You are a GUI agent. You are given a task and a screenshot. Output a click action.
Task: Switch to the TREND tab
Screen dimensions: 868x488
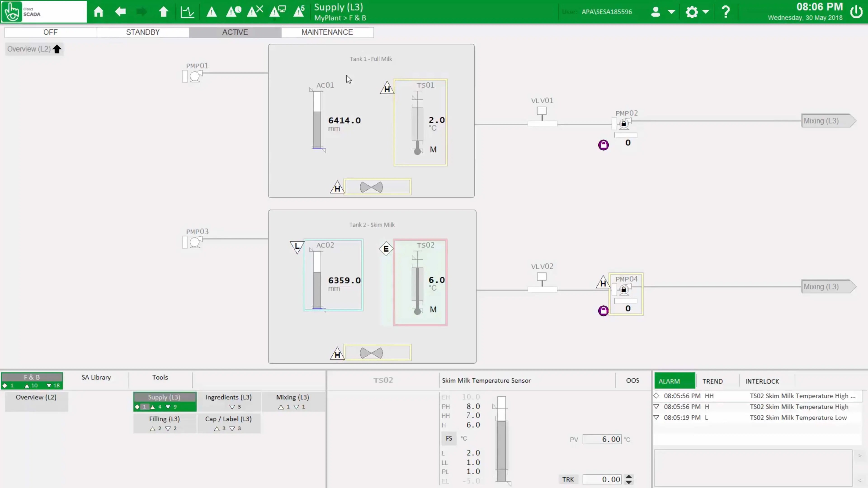point(712,381)
